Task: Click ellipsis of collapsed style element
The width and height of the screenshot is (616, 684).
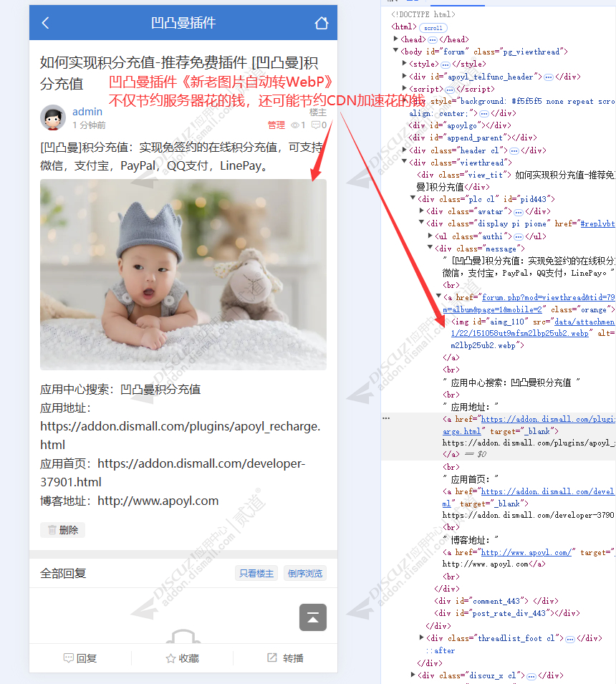Action: coord(446,64)
